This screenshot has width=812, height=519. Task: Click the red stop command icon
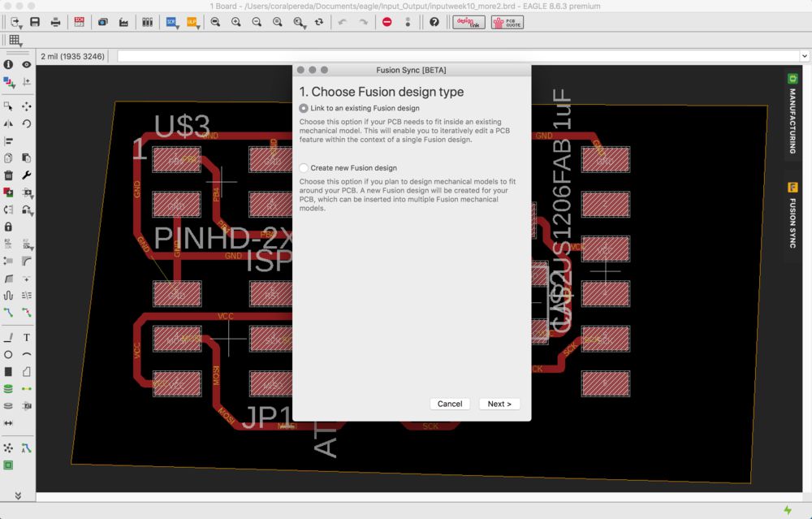pyautogui.click(x=387, y=22)
